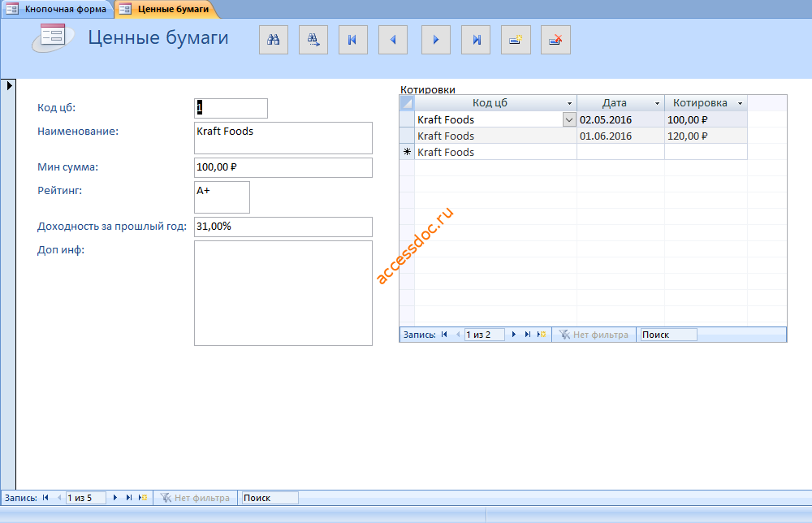
Task: Select the quote cell 100,00 ₽ in subform
Action: (706, 120)
